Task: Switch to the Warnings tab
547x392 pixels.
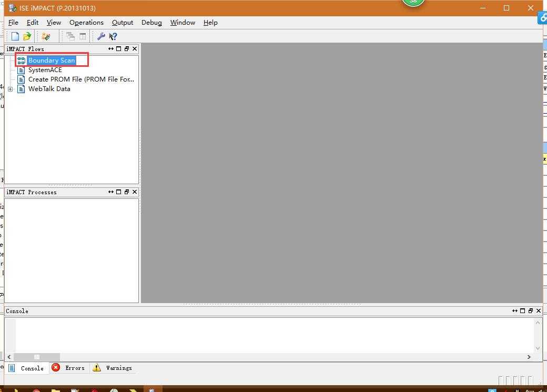Action: coord(113,368)
